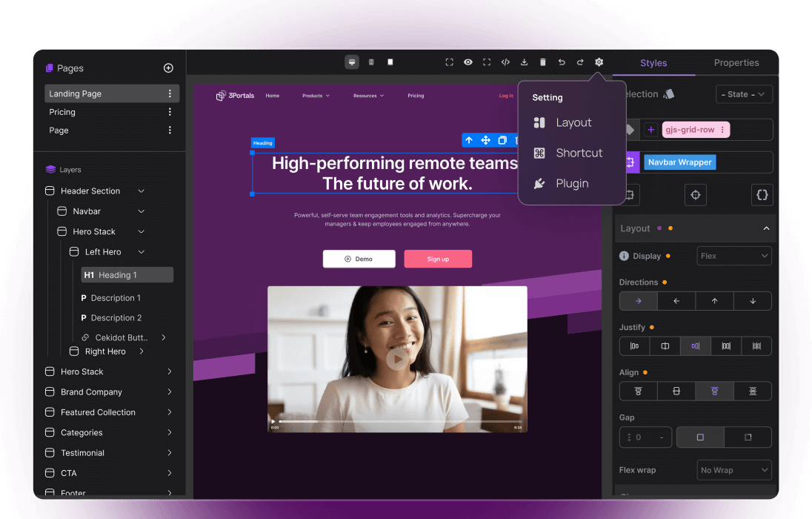Choose align stretch option
Screen dimensions: 812x519
(753, 391)
